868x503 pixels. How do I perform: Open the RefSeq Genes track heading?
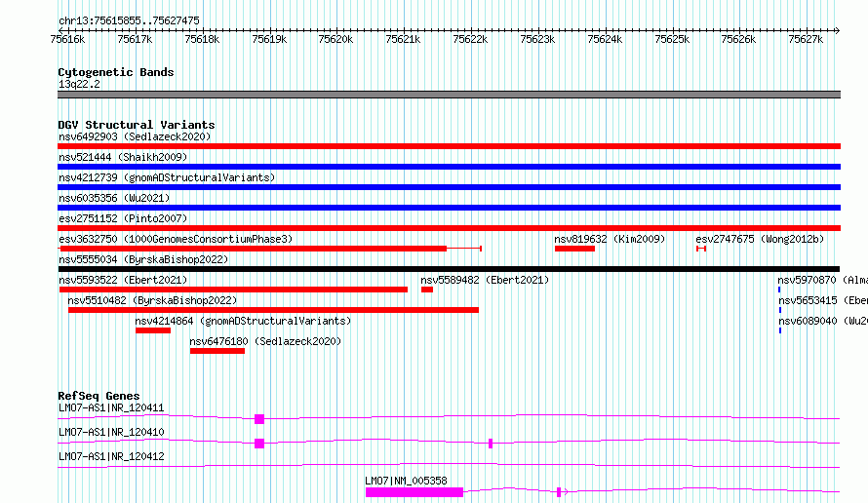99,396
